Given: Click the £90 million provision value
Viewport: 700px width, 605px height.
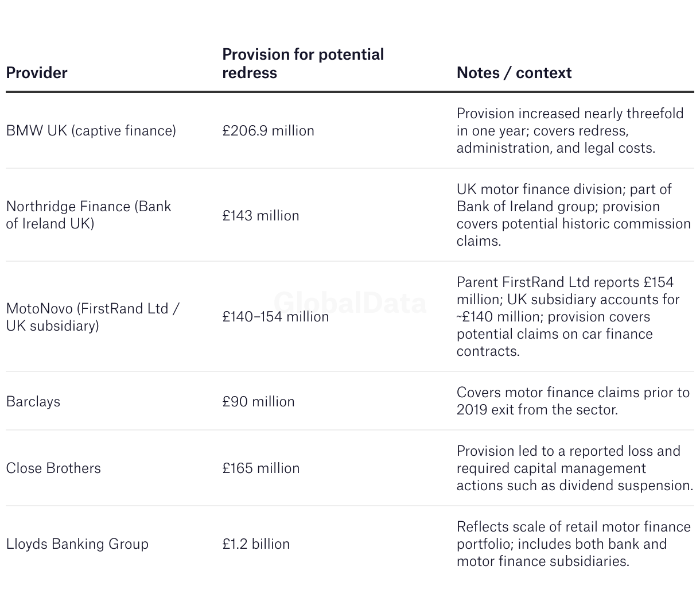Looking at the screenshot, I should coord(258,402).
